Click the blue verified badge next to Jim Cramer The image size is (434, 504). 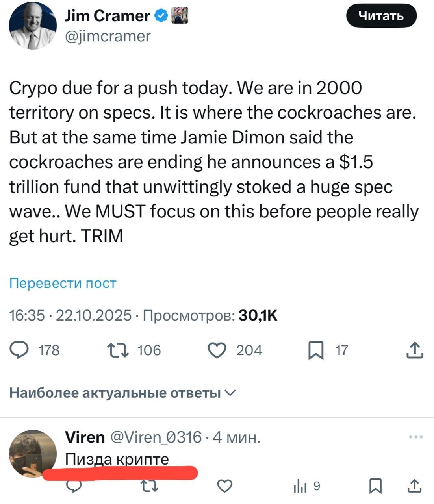[161, 16]
